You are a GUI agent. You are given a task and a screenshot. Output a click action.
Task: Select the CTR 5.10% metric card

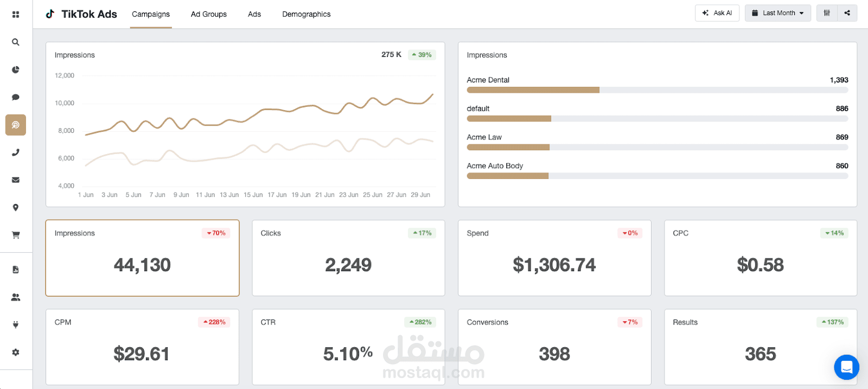click(349, 347)
